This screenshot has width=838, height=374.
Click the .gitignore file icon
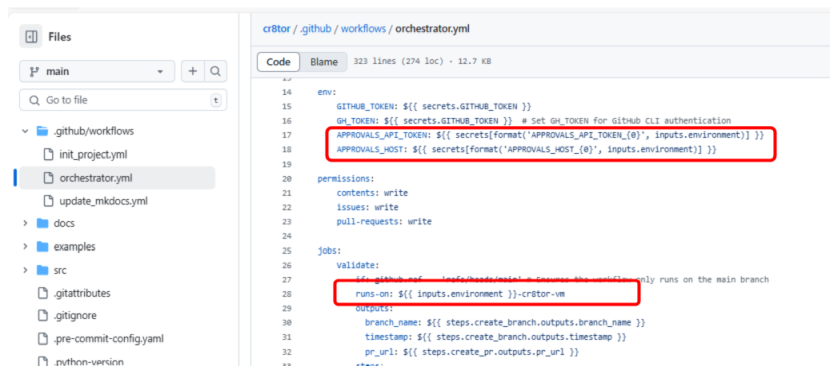pos(42,316)
